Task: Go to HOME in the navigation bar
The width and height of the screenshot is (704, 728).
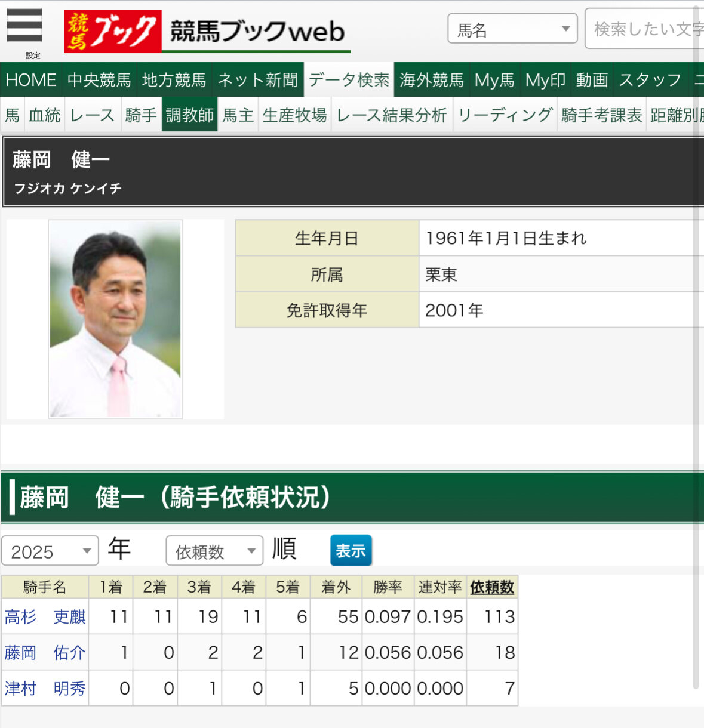Action: tap(31, 80)
